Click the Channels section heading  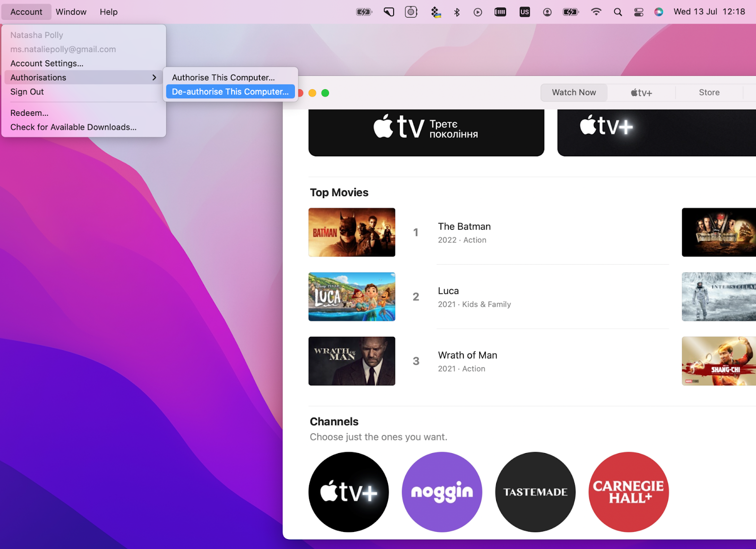click(334, 422)
